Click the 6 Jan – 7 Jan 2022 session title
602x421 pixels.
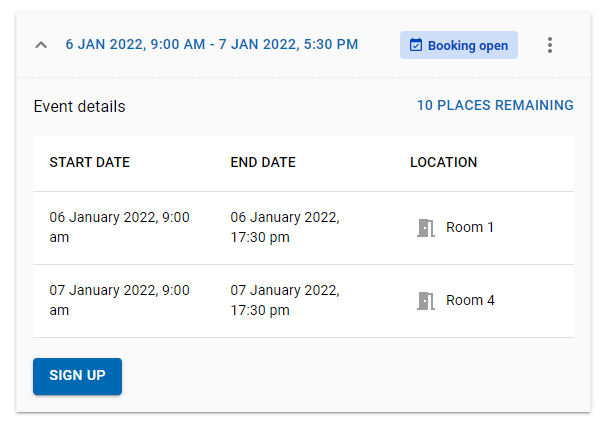(x=211, y=45)
